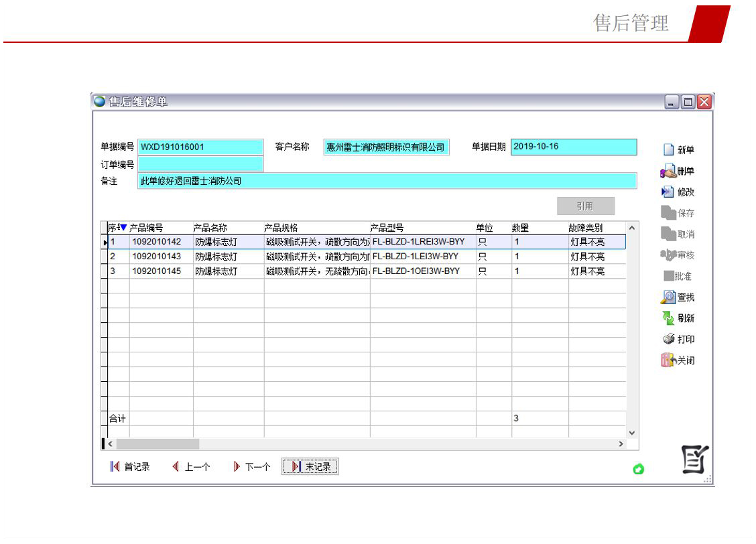Click the 删单 (delete order) icon
Image resolution: width=756 pixels, height=544 pixels.
668,172
